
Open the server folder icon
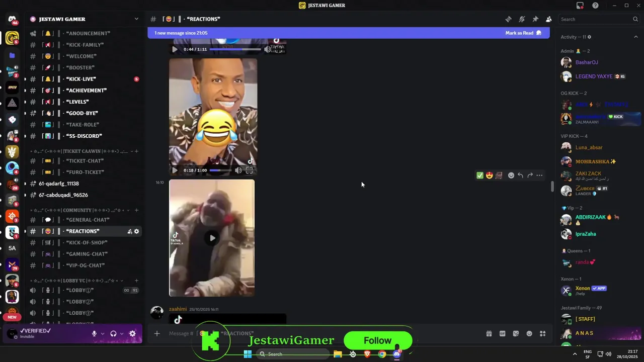[12, 55]
